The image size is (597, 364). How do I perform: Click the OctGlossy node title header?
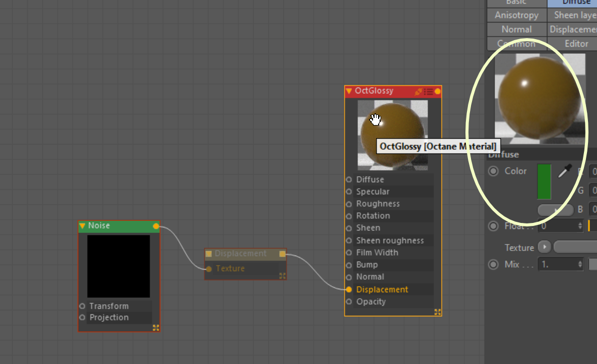pos(393,91)
